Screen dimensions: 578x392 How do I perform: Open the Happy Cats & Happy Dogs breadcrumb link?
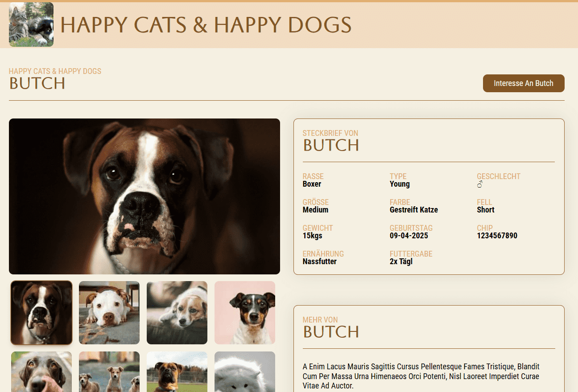pyautogui.click(x=55, y=71)
